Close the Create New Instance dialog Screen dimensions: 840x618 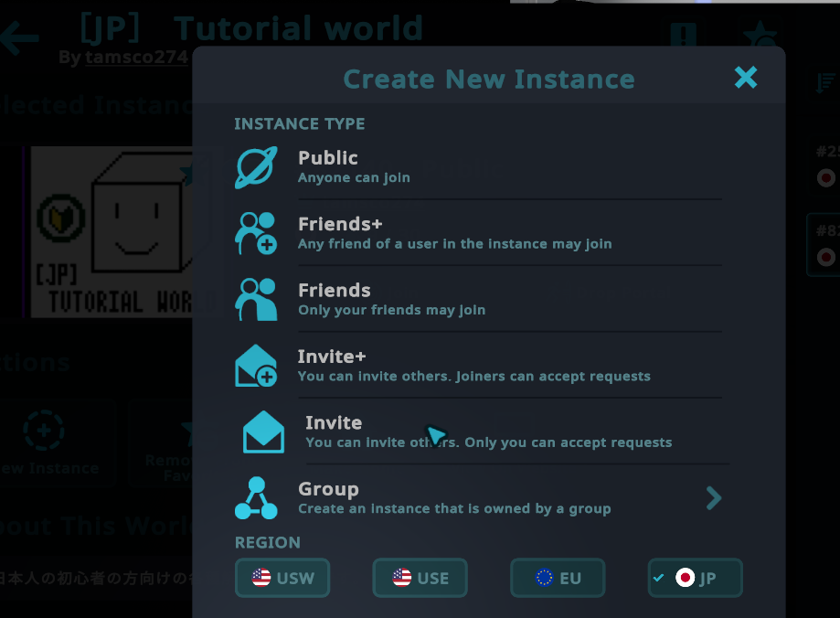click(745, 78)
